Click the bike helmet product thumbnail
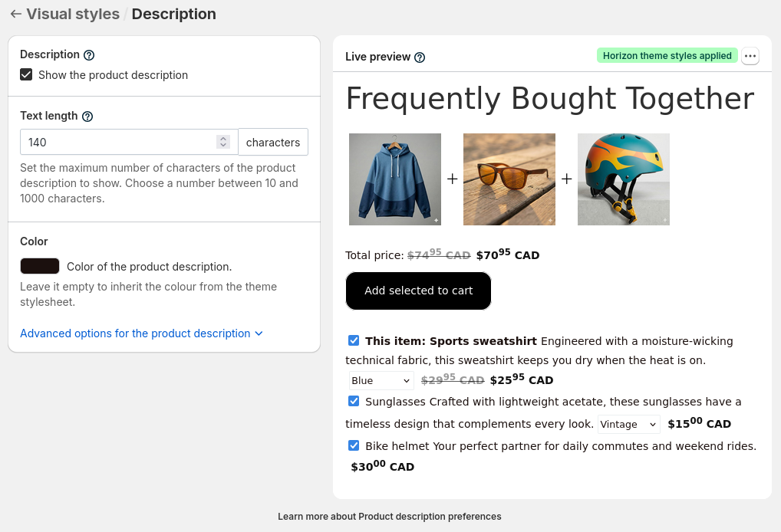 point(623,179)
